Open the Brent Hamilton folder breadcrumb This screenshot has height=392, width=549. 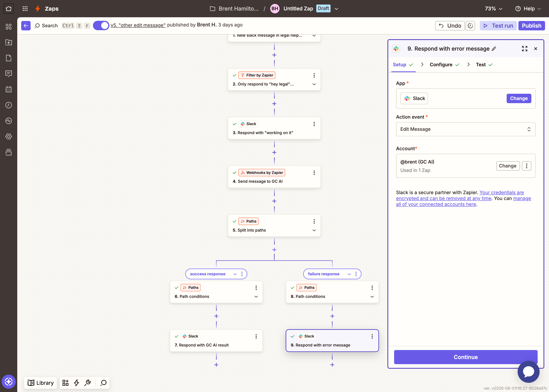click(234, 9)
